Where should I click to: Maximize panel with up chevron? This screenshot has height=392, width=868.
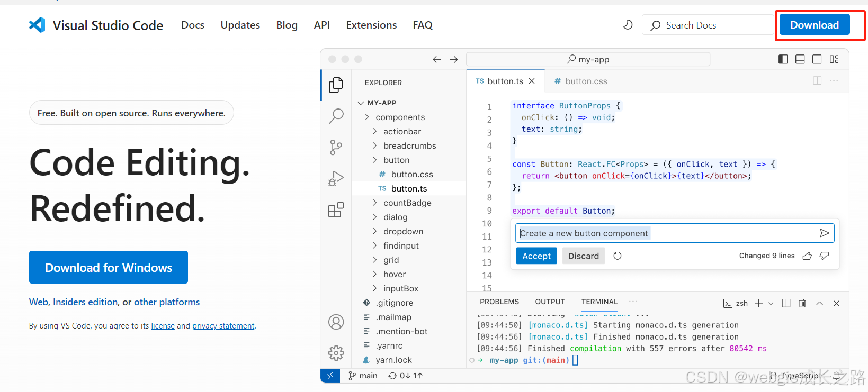(x=819, y=303)
